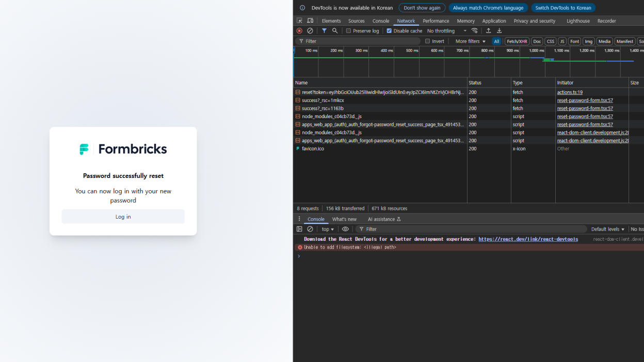This screenshot has width=644, height=362.
Task: Activate the inspect element picker icon
Action: [x=299, y=21]
